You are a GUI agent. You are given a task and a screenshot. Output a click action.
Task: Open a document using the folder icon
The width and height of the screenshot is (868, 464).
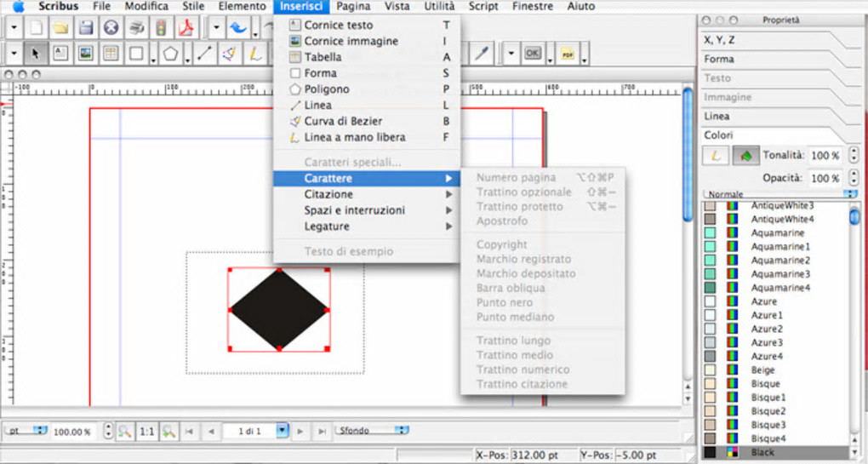point(61,27)
